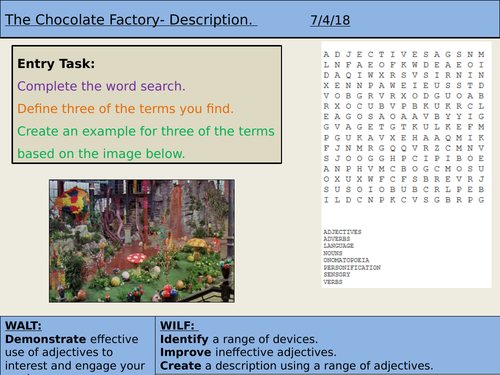
Task: Select the chocolate factory garden picture
Action: pos(142,241)
